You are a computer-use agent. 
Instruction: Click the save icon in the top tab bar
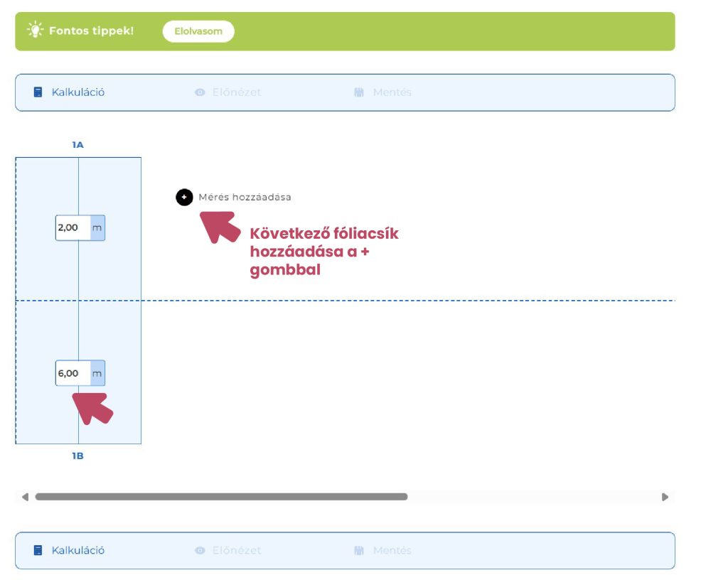(x=359, y=92)
